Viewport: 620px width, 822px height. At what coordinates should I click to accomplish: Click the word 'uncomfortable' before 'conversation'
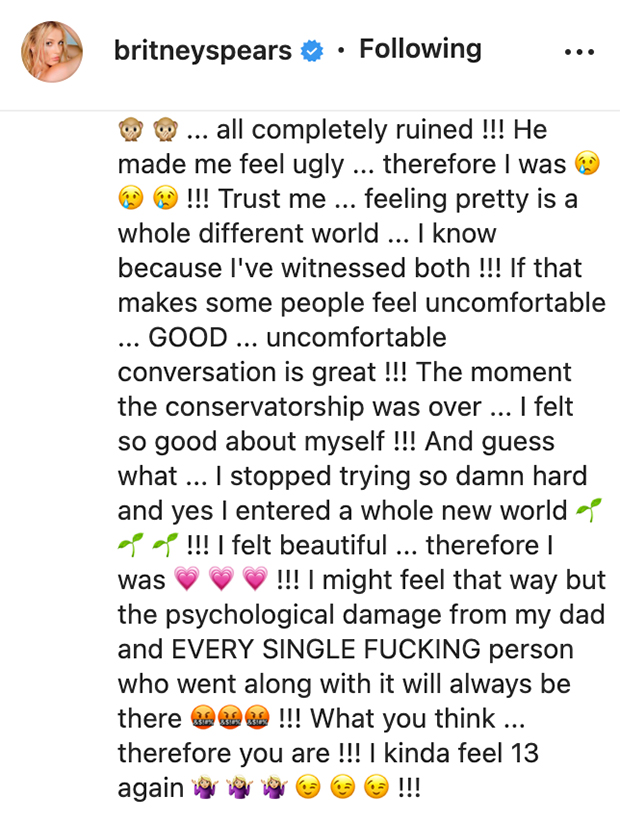click(356, 337)
